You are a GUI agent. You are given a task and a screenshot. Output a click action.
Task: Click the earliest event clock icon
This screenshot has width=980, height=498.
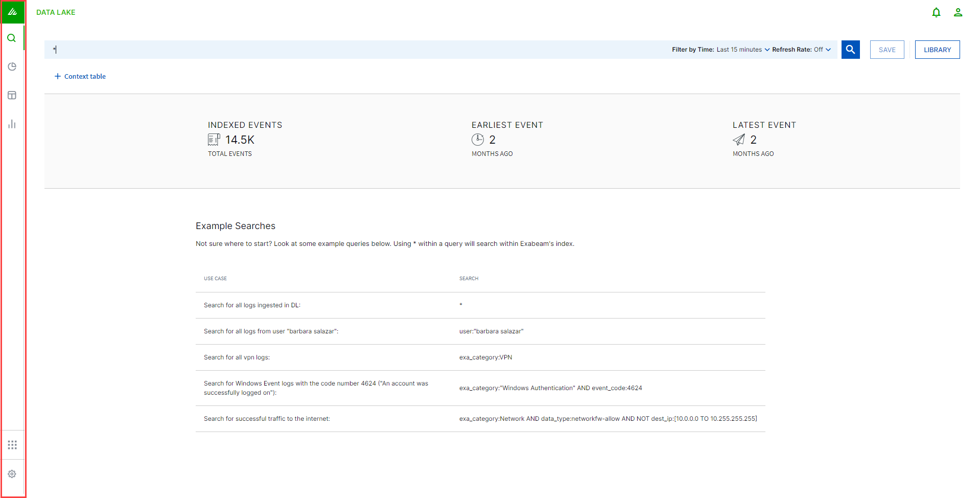[478, 140]
